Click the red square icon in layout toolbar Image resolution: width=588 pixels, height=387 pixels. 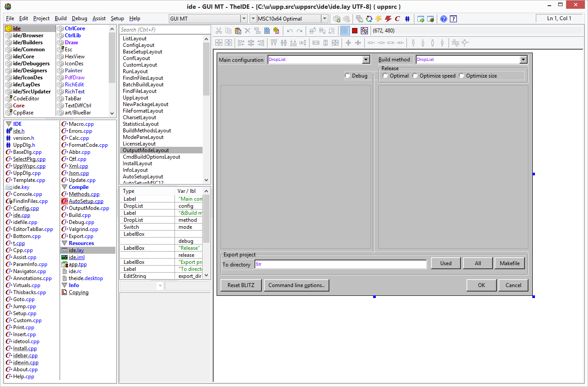click(x=355, y=31)
